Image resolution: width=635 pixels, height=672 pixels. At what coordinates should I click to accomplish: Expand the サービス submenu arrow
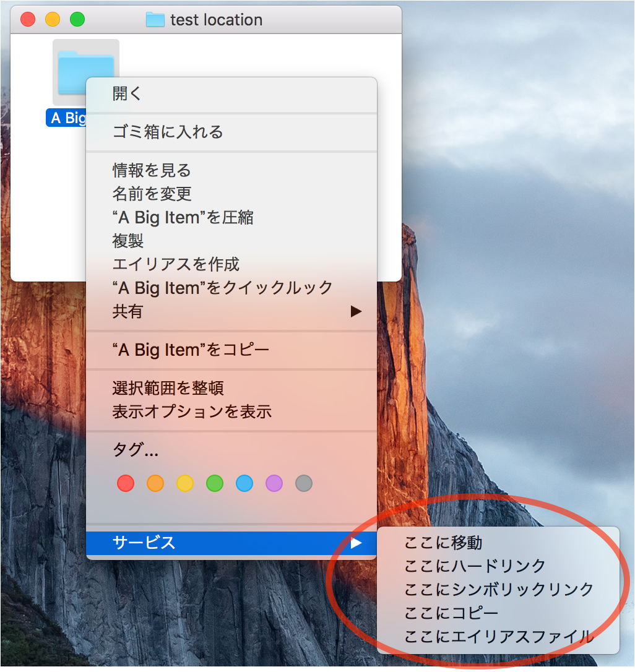tap(356, 543)
